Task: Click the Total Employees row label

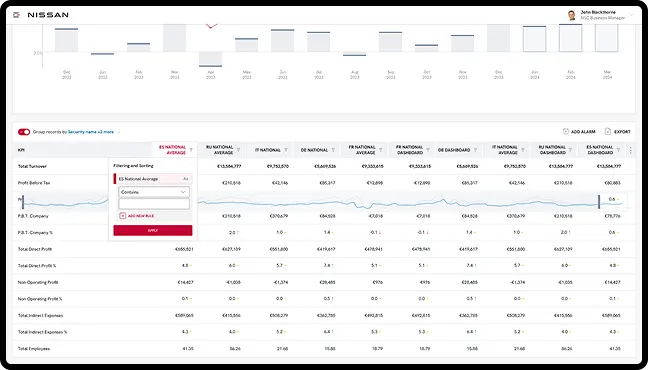Action: pyautogui.click(x=34, y=349)
